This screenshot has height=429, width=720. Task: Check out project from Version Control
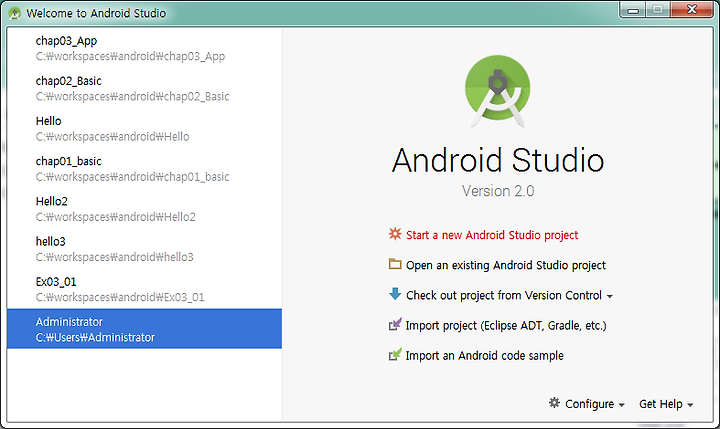pos(504,295)
